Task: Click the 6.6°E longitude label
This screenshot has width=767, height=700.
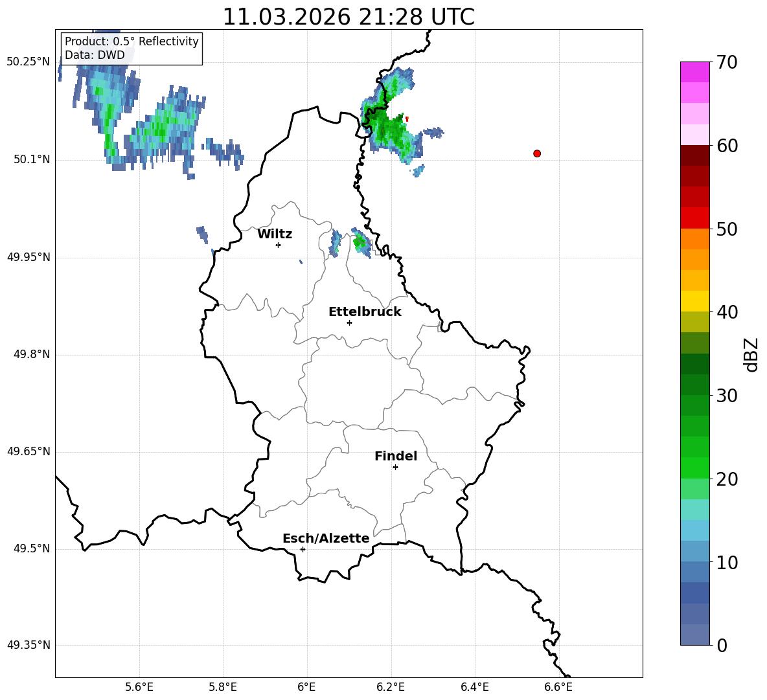Action: click(558, 687)
